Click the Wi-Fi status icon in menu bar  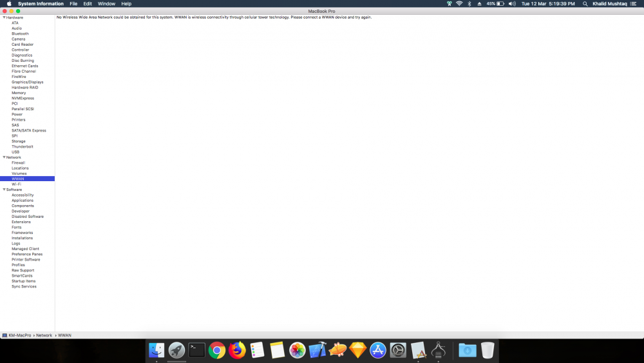pos(459,4)
